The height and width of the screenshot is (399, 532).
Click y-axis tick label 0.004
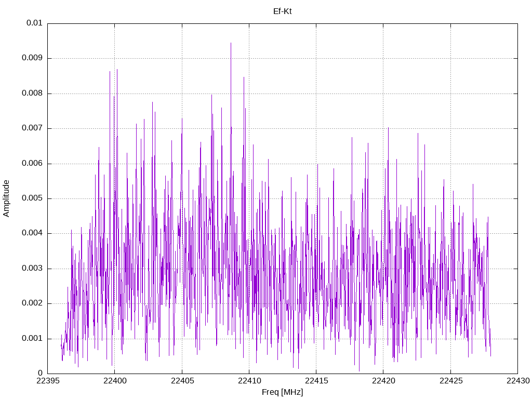(x=32, y=233)
